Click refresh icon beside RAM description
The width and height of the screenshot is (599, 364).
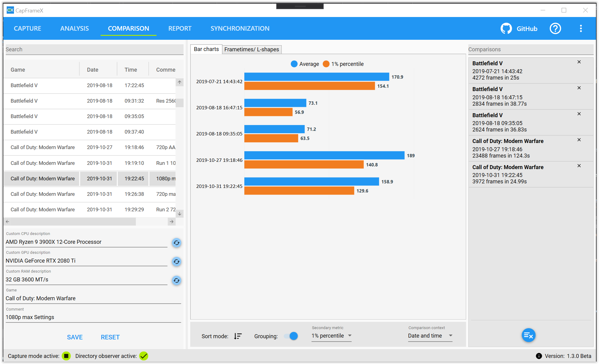coord(176,281)
